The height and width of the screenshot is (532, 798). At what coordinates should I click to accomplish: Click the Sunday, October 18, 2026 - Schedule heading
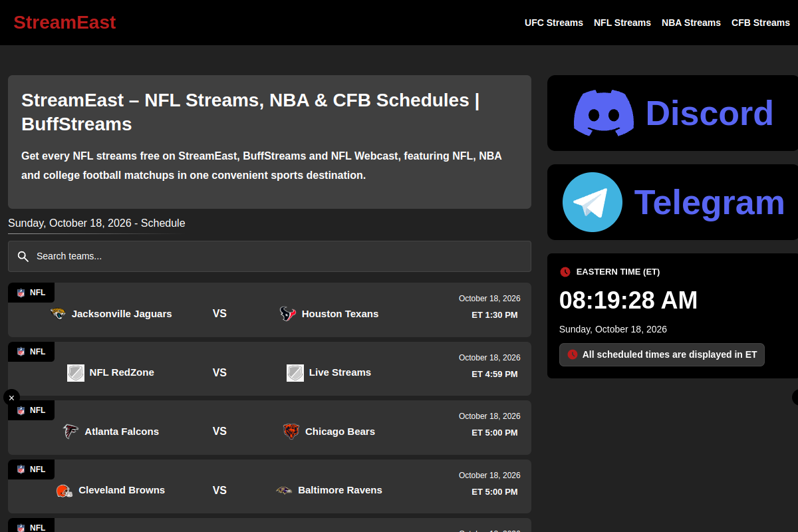point(96,223)
